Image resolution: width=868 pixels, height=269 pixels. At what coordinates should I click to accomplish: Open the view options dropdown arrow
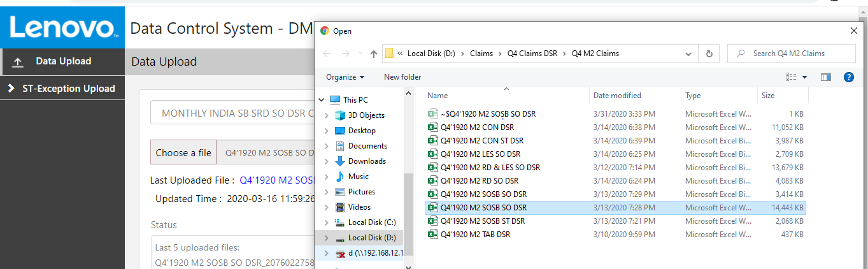tap(804, 77)
